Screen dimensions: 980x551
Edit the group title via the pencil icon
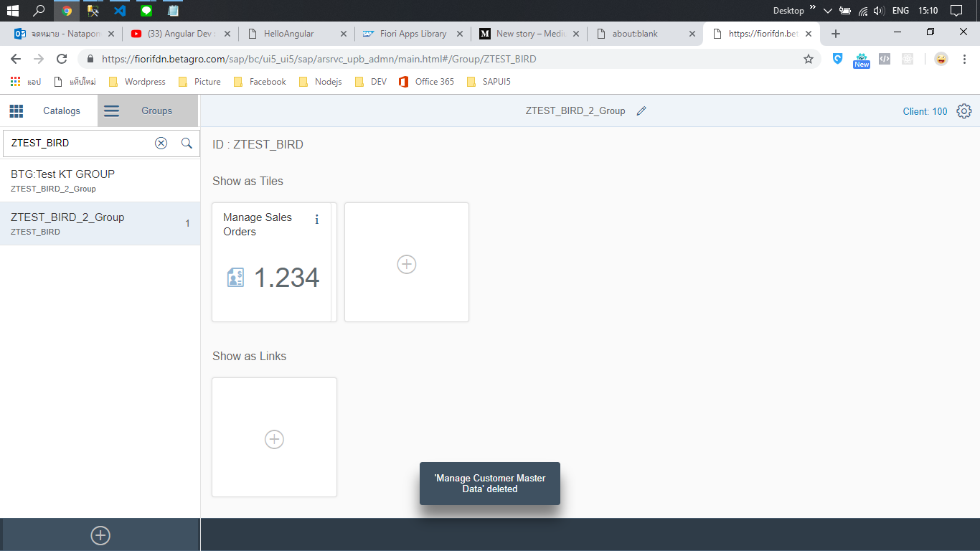tap(641, 110)
